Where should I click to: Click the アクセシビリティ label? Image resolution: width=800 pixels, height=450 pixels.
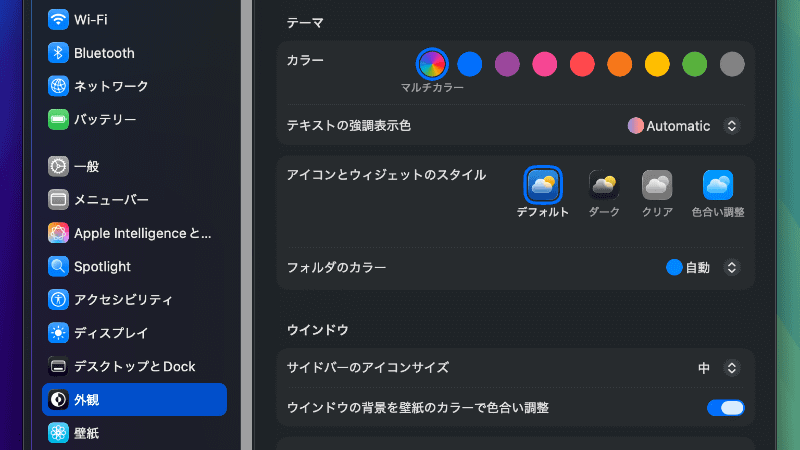pyautogui.click(x=123, y=300)
